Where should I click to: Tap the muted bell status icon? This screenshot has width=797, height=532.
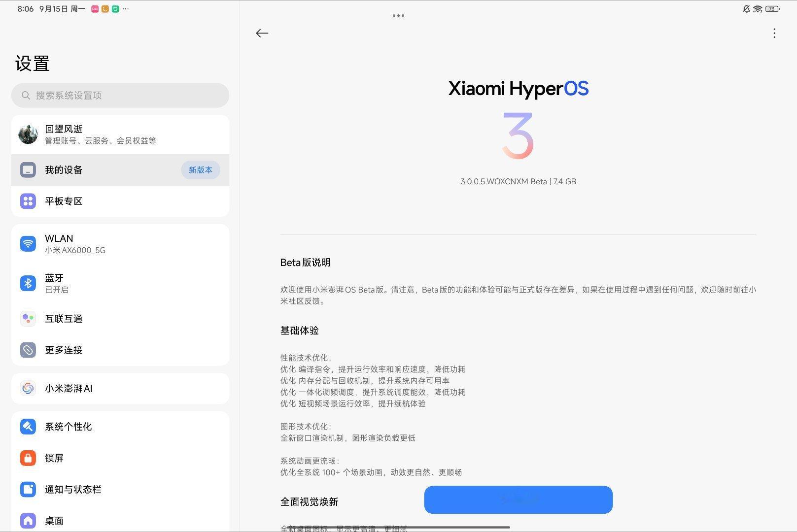click(747, 9)
